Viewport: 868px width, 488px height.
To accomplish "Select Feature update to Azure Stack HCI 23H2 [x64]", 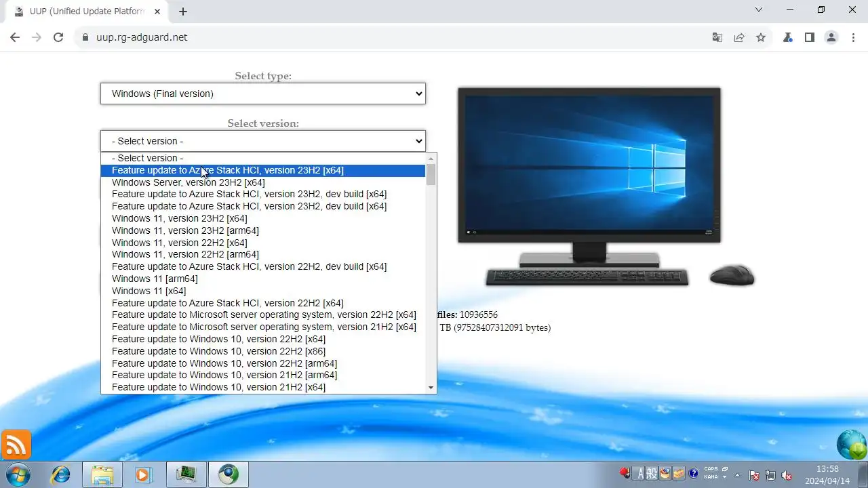I will (x=263, y=170).
